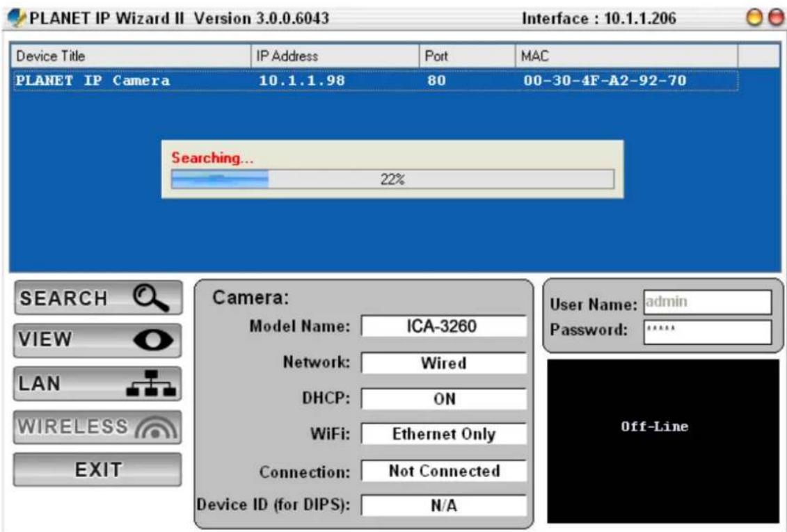Click the Port column header
The image size is (787, 532).
point(468,56)
